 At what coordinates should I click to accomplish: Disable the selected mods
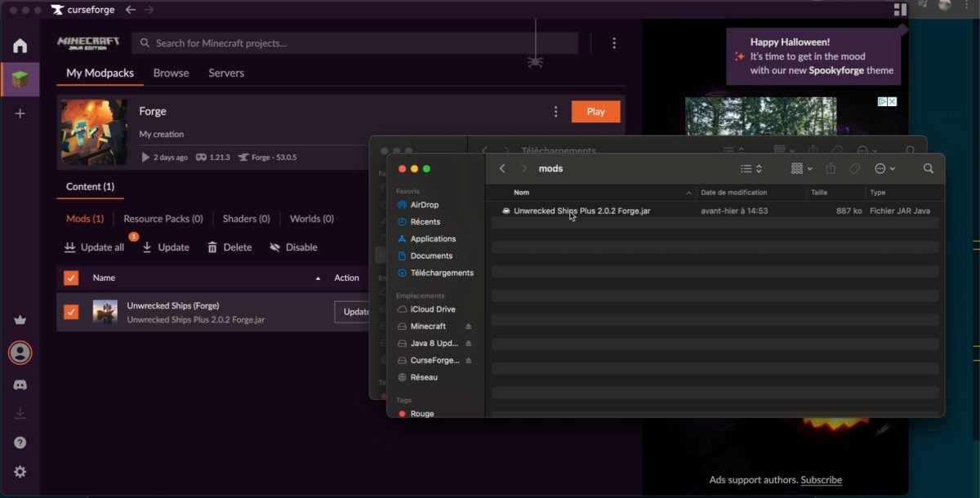coord(293,247)
